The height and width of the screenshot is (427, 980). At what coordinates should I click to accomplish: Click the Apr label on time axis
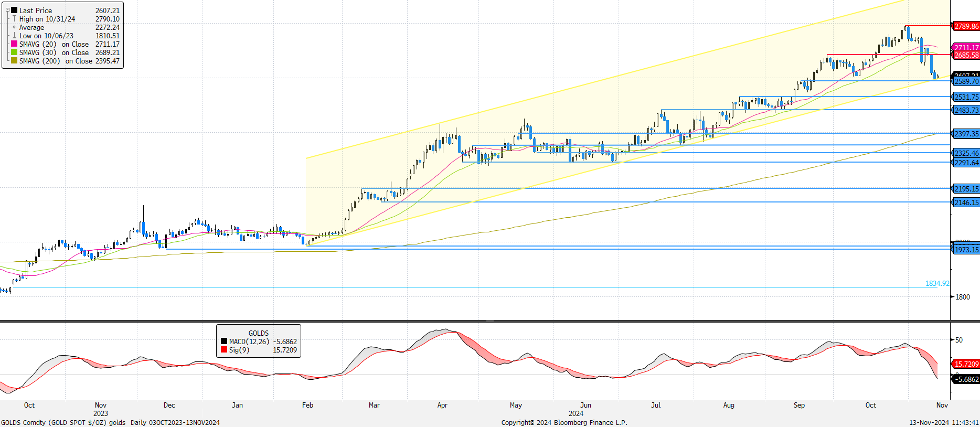pos(442,405)
